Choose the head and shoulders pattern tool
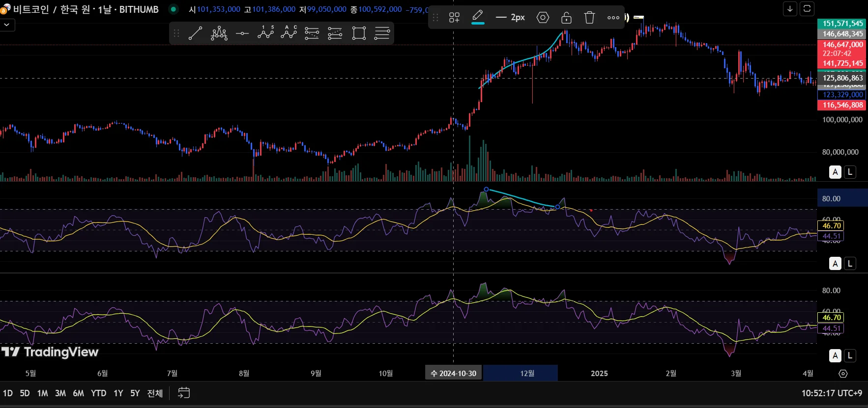Viewport: 868px width, 408px height. [219, 33]
